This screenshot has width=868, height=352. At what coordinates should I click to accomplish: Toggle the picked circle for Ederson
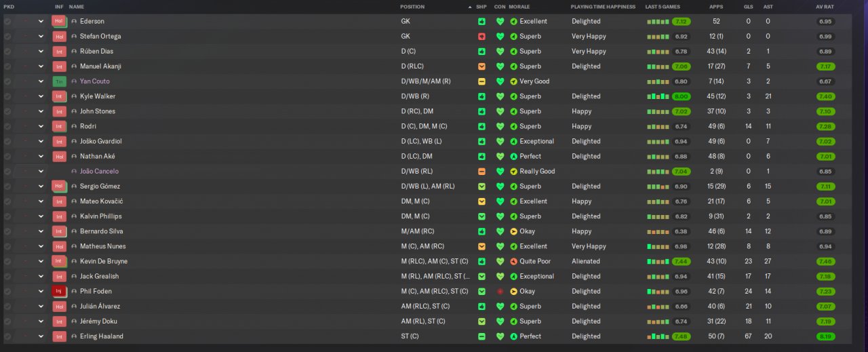tap(7, 21)
